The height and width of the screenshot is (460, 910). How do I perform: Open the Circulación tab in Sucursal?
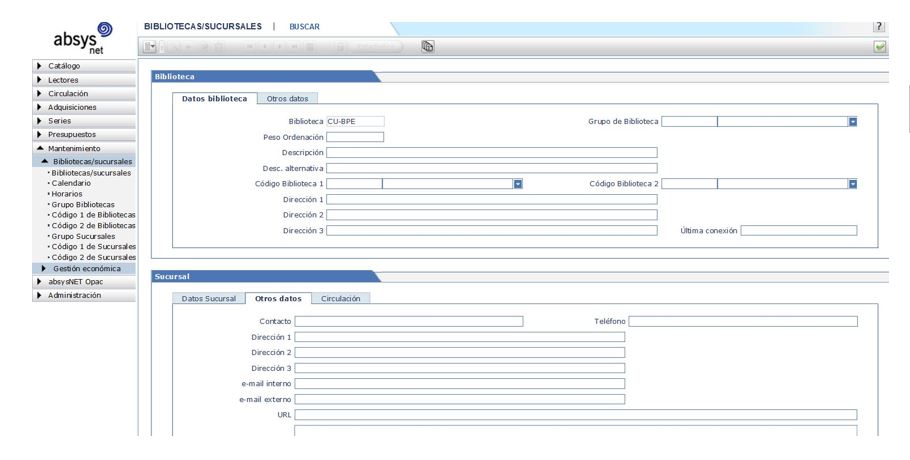coord(341,298)
